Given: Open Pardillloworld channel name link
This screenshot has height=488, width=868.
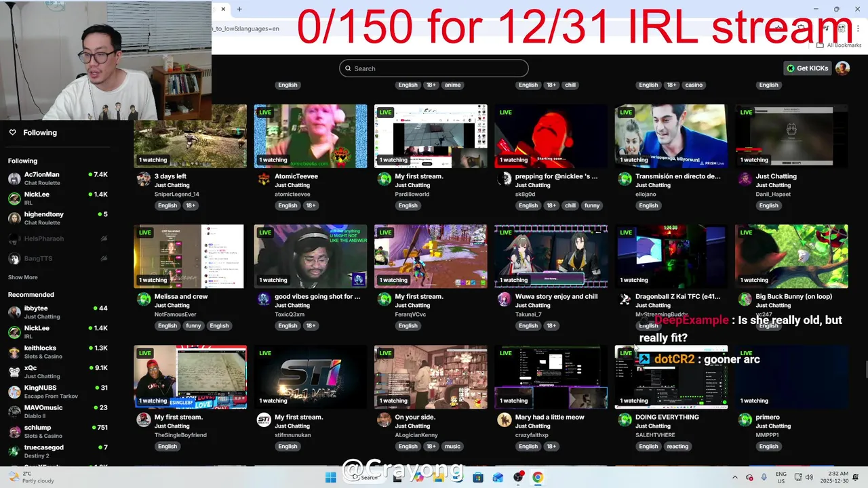Looking at the screenshot, I should coord(412,194).
